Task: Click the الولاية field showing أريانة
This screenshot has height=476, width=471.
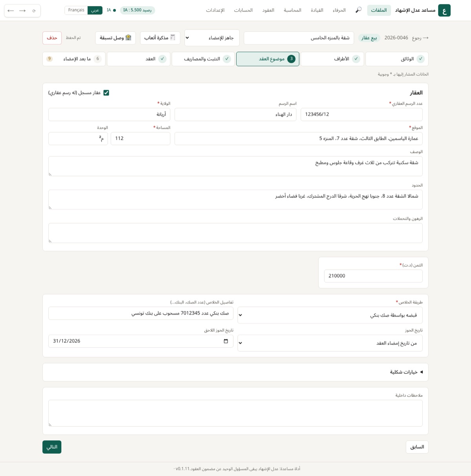Action: click(x=109, y=115)
